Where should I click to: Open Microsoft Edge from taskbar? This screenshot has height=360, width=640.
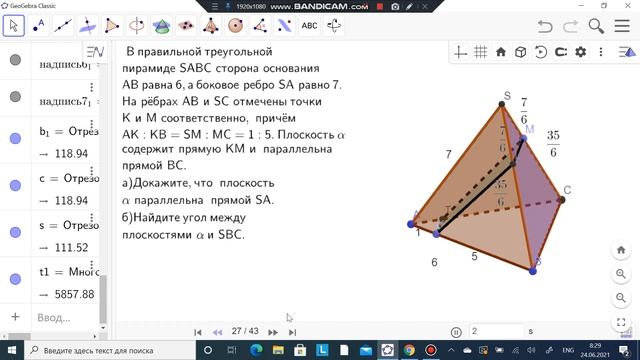coord(256,350)
